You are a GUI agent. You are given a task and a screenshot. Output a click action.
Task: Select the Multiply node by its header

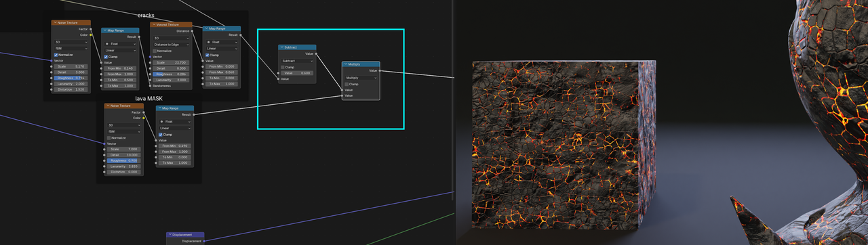tap(361, 64)
